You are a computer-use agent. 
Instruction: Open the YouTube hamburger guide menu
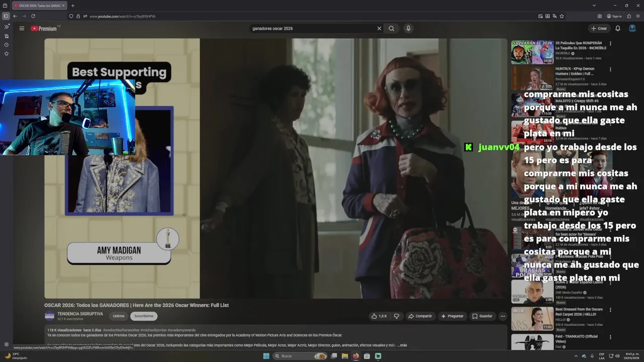[22, 29]
